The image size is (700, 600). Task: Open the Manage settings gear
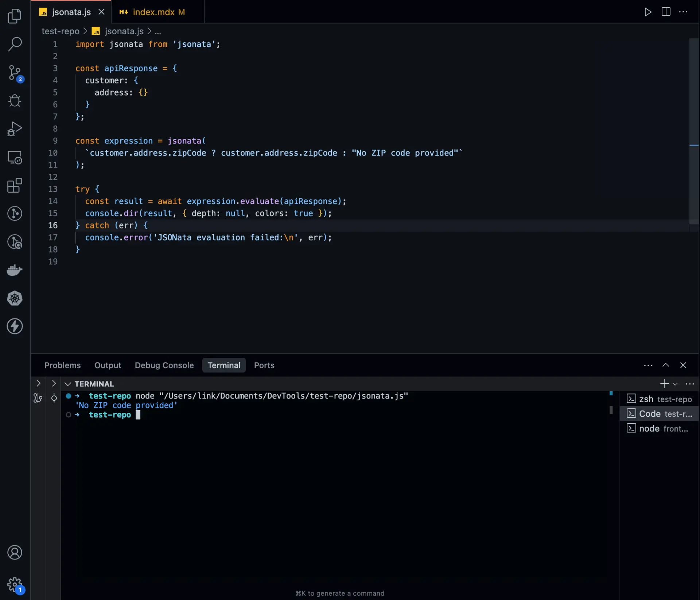pos(15,584)
